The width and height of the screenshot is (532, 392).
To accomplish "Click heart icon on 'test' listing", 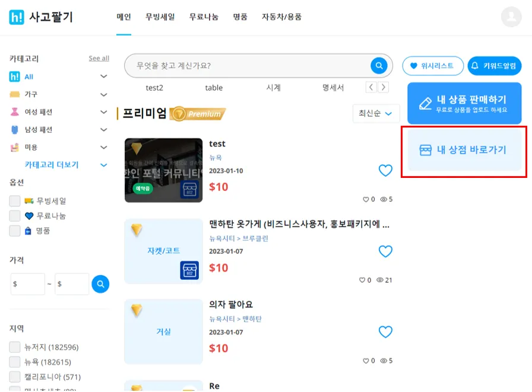I will coord(385,170).
